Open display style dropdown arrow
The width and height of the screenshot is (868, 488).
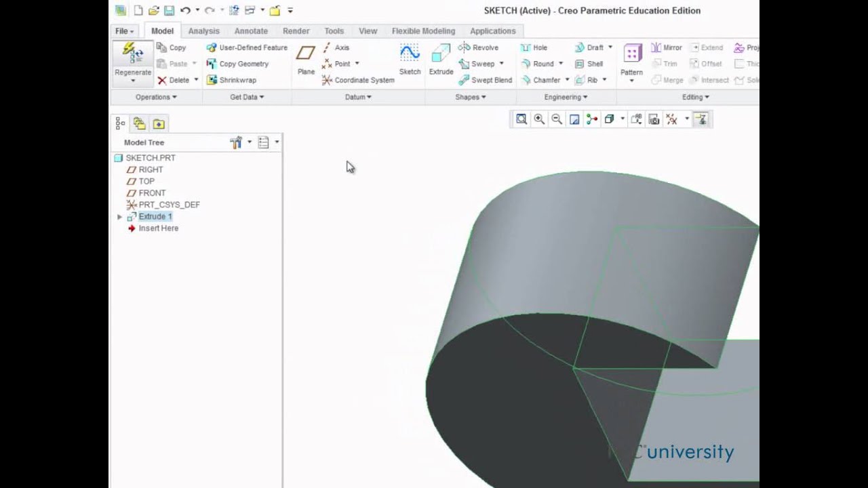(622, 119)
